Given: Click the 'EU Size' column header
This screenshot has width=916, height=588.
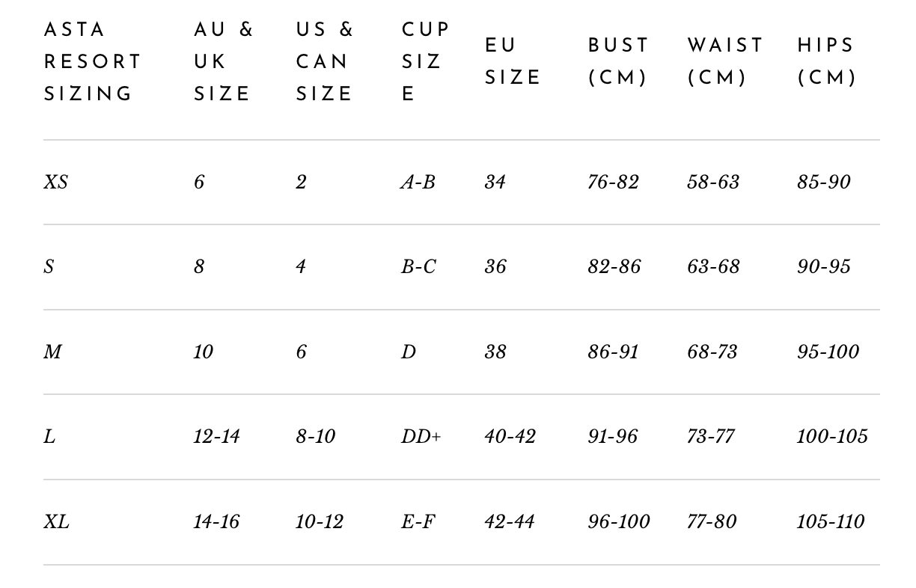Looking at the screenshot, I should click(x=513, y=62).
